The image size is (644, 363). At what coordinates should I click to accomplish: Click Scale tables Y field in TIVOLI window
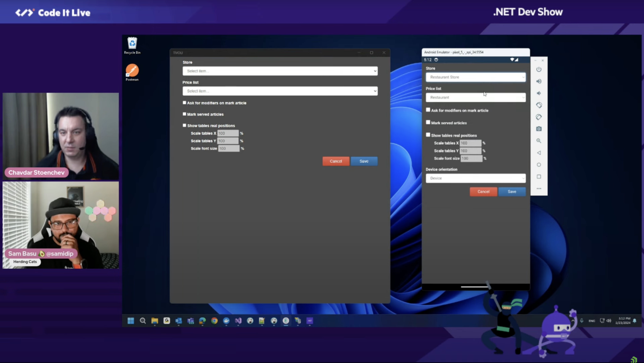(228, 141)
